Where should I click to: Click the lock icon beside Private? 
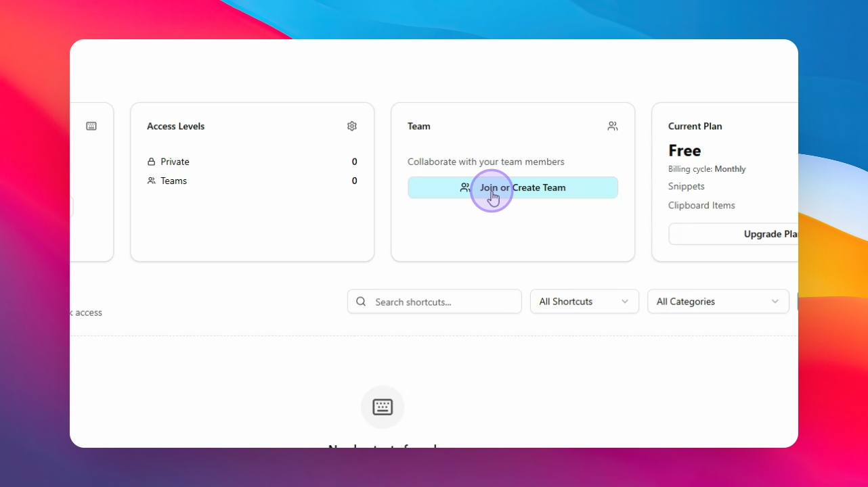152,162
